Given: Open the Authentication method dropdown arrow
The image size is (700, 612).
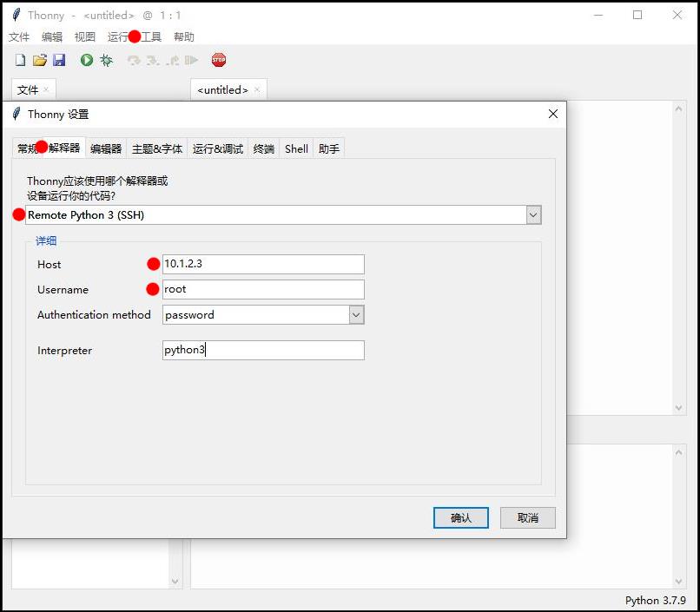Looking at the screenshot, I should [356, 315].
